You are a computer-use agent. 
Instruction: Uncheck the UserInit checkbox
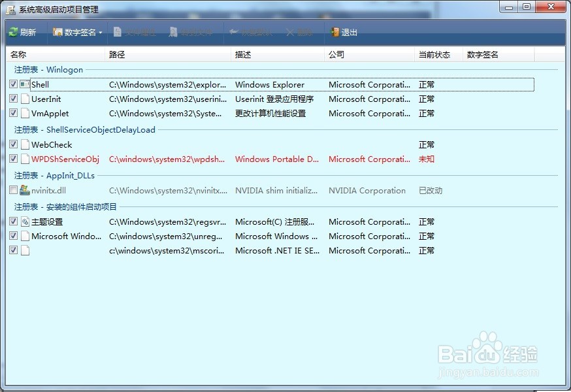(14, 99)
